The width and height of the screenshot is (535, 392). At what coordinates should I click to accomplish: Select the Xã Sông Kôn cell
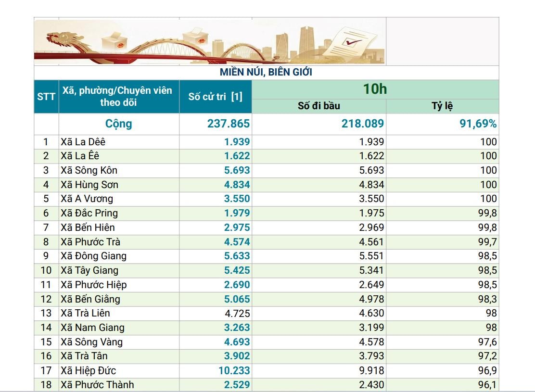pos(89,170)
